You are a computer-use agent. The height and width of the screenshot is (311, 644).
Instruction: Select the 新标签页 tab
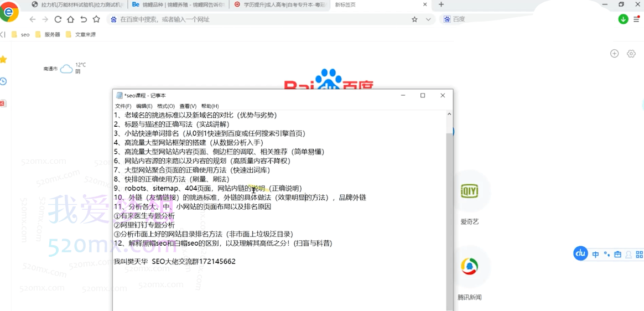pyautogui.click(x=382, y=4)
